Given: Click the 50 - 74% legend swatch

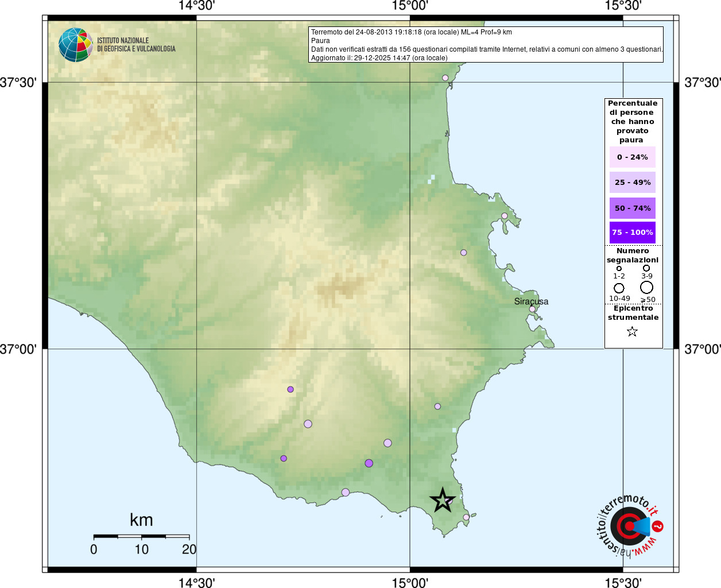Looking at the screenshot, I should pyautogui.click(x=633, y=208).
